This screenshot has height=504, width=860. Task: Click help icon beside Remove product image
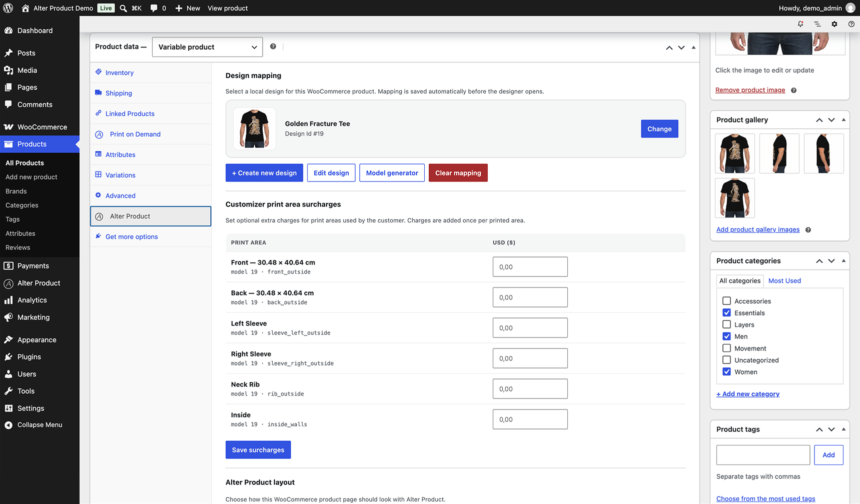(794, 90)
